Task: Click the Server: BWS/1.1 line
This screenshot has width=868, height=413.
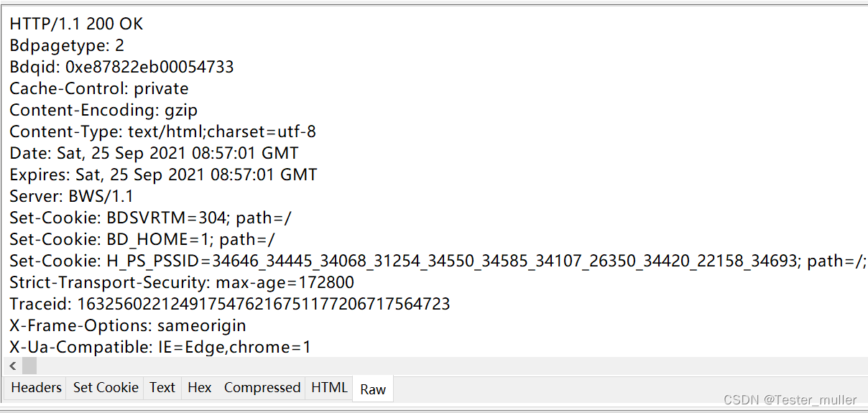Action: tap(71, 196)
